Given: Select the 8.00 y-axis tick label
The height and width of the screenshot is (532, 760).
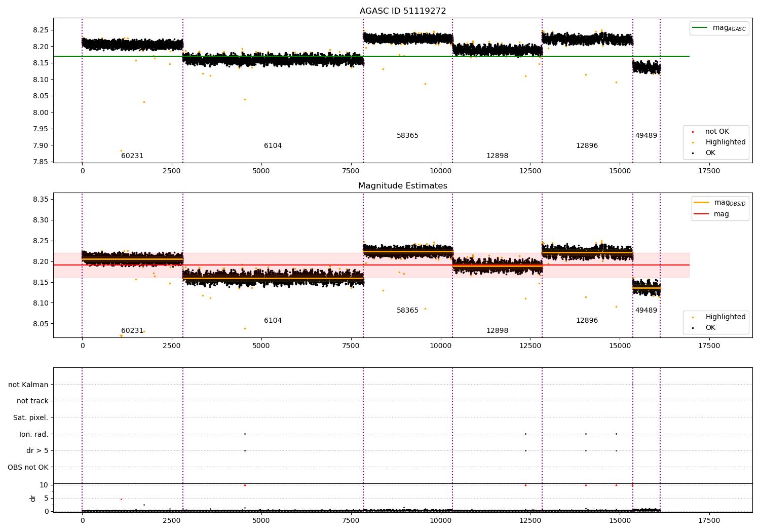Looking at the screenshot, I should (41, 112).
